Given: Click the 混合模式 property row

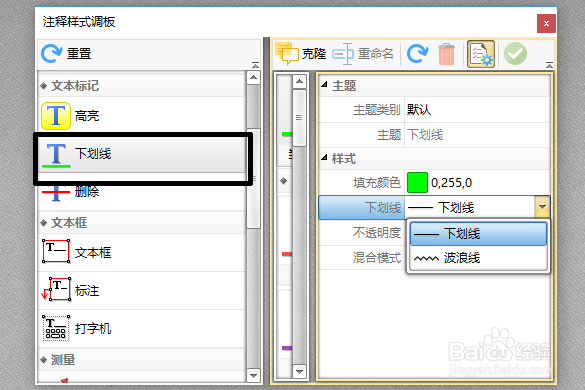Looking at the screenshot, I should [362, 258].
